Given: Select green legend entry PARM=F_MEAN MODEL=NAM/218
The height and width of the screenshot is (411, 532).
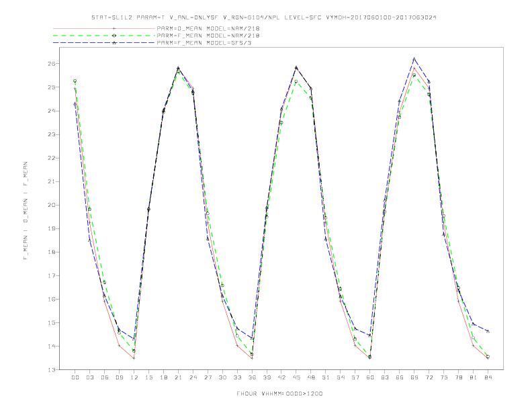Looking at the screenshot, I should (208, 36).
